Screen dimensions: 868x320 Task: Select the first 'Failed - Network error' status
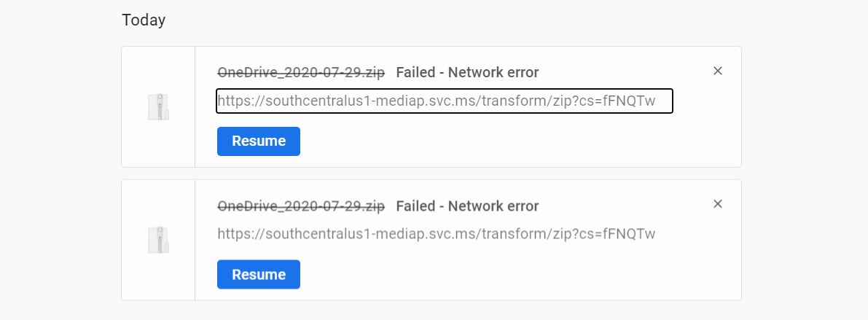(x=467, y=72)
